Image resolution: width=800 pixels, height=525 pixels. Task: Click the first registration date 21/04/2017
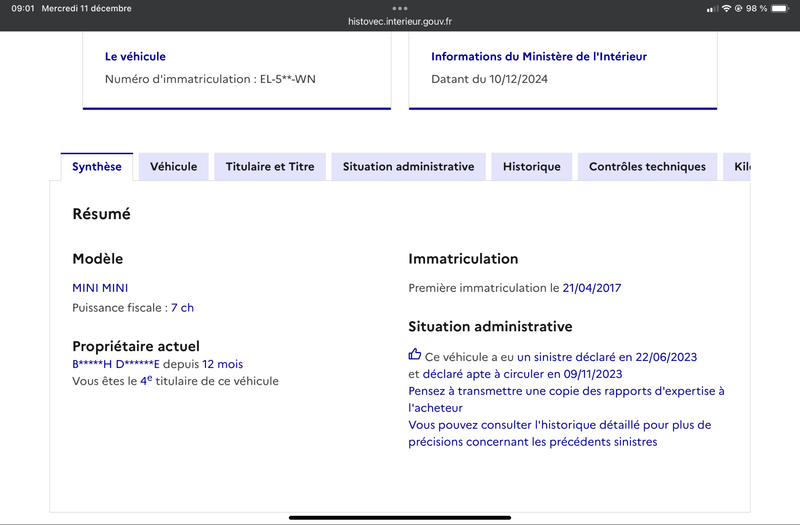pos(592,288)
